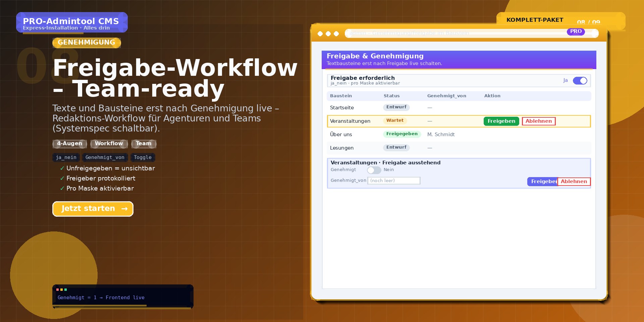Click M. Schmidt approver name
The height and width of the screenshot is (322, 644).
click(x=441, y=135)
